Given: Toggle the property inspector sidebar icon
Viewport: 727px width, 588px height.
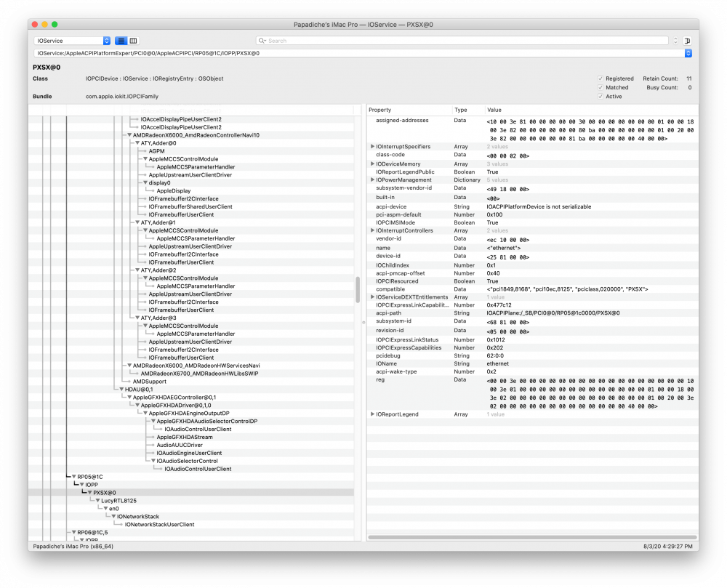Looking at the screenshot, I should [x=687, y=41].
